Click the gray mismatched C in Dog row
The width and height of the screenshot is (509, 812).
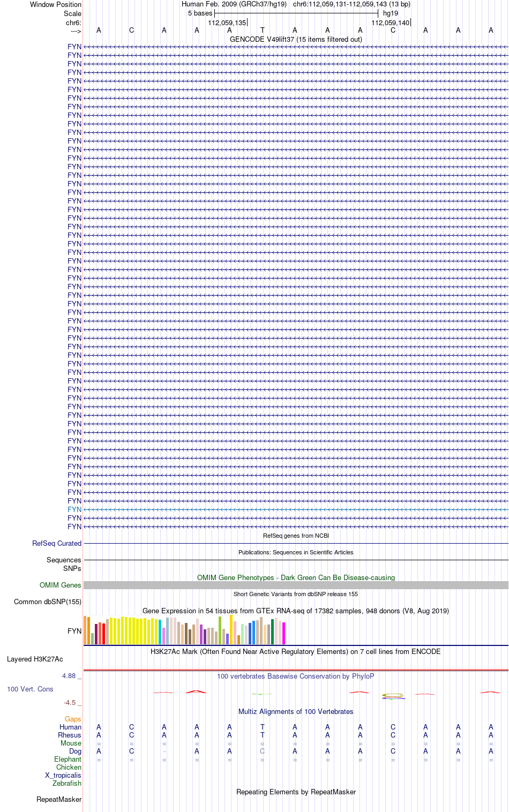(262, 751)
